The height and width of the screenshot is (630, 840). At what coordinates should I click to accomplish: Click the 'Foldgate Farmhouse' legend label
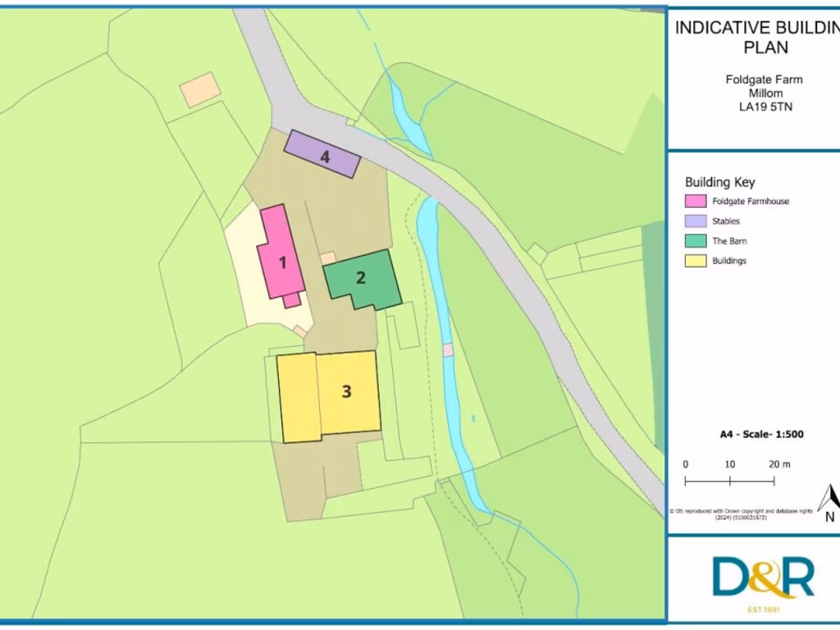[751, 201]
